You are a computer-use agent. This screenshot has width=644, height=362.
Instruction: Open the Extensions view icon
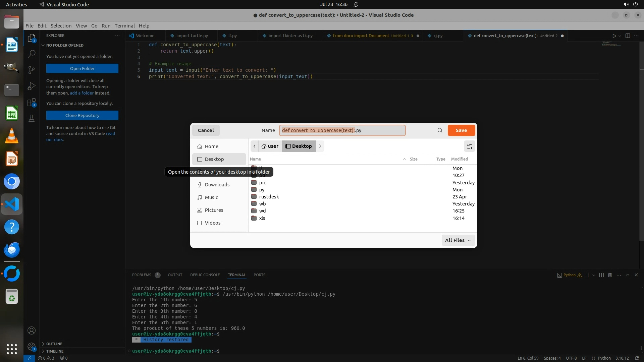(x=32, y=103)
